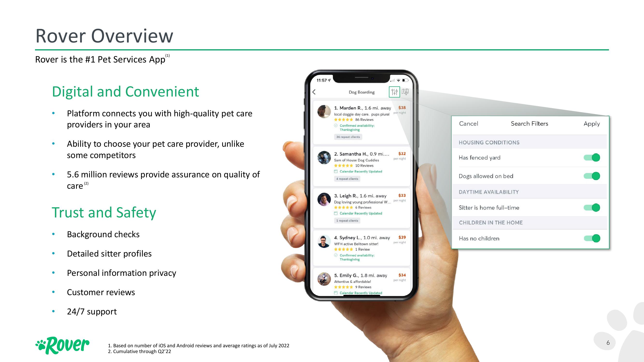644x362 pixels.
Task: Click Emily G. sitter profile picture
Action: (x=321, y=279)
